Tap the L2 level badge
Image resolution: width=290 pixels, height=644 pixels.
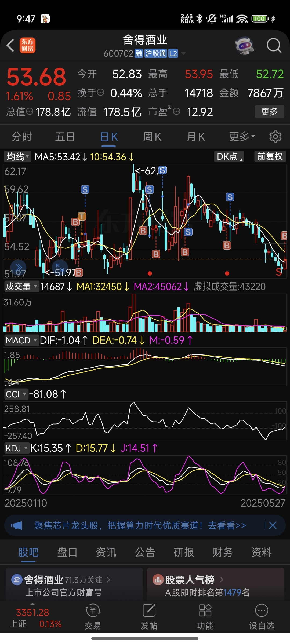point(173,53)
